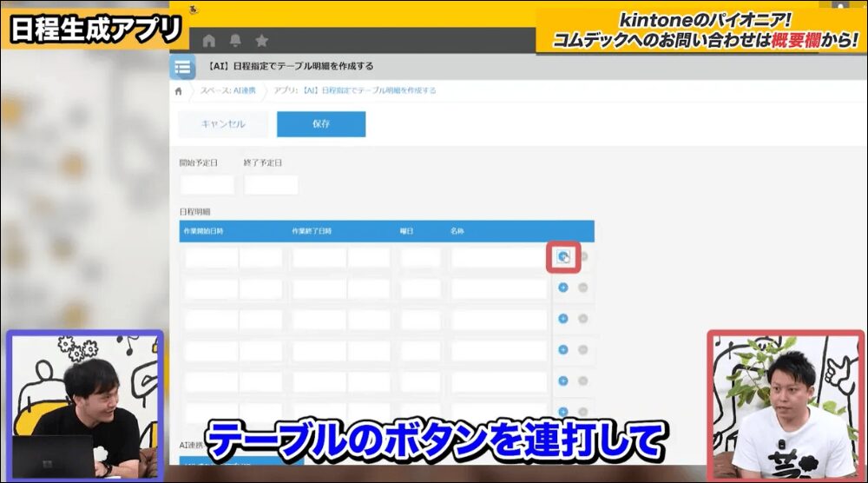Screen dimensions: 868x483
Task: Click first row's 作業終了日時 date input
Action: (x=319, y=258)
